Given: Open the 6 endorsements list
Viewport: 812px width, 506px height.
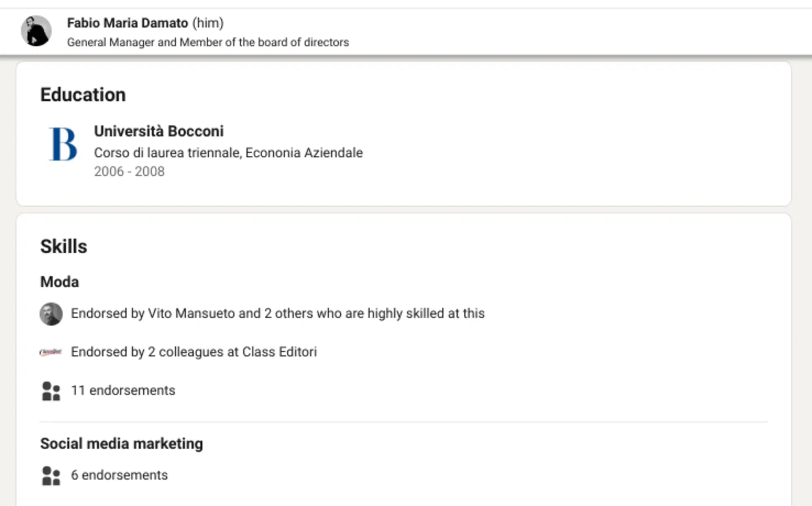Looking at the screenshot, I should coord(119,475).
